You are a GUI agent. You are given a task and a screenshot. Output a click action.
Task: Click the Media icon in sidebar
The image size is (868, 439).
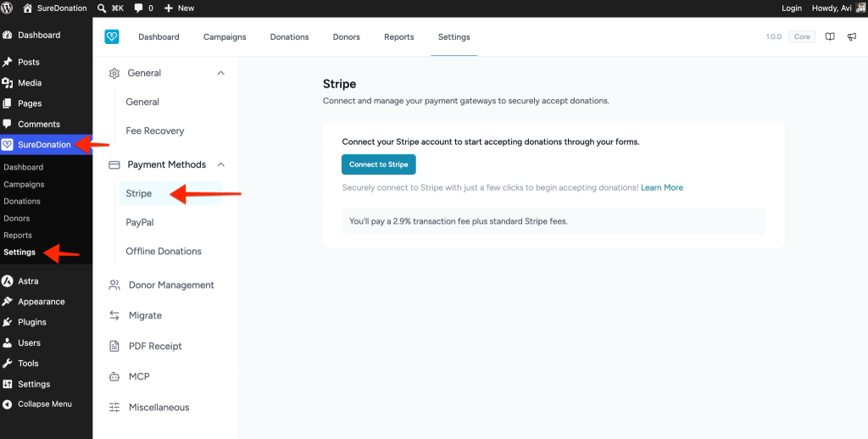(x=7, y=82)
